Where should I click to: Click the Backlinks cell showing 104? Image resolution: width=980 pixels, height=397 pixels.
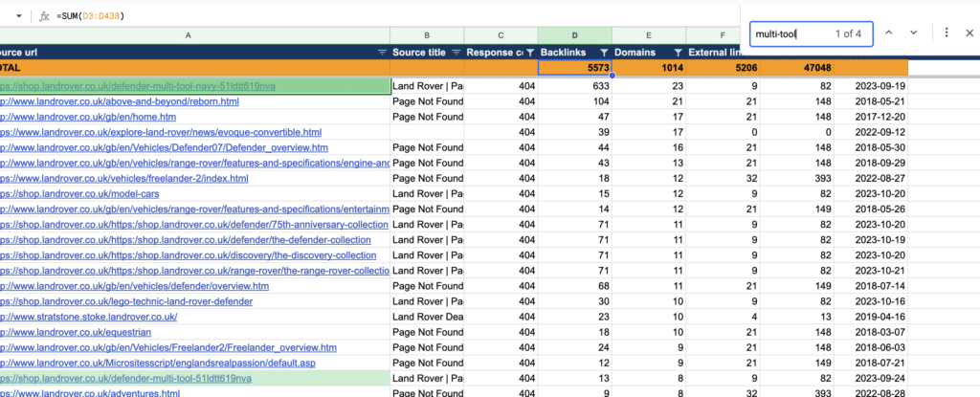pos(574,101)
